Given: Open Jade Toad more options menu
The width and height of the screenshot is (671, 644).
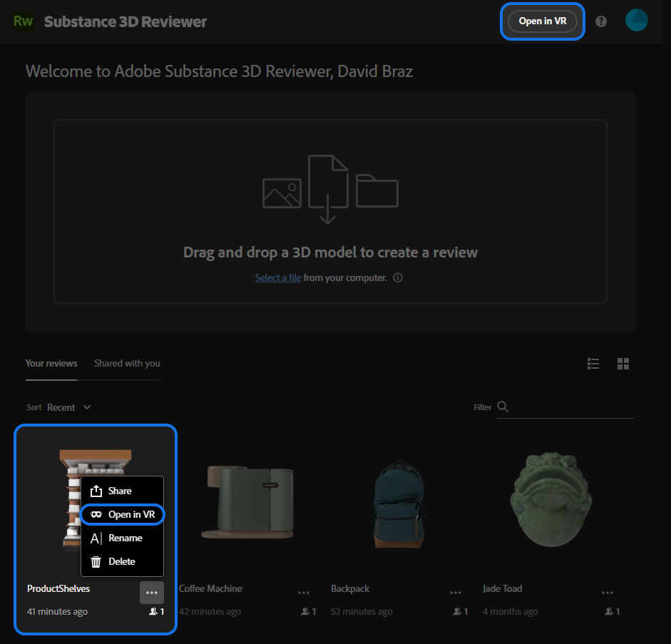Looking at the screenshot, I should coord(608,593).
